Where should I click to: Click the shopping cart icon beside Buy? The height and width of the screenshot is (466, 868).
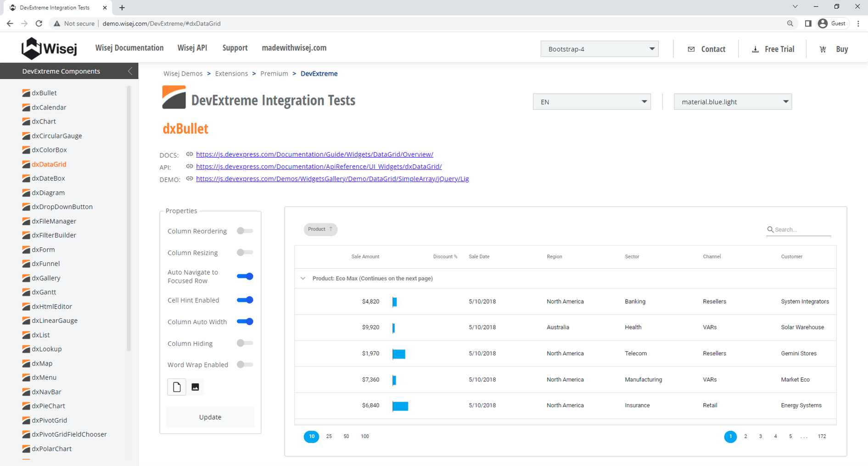[x=823, y=49]
